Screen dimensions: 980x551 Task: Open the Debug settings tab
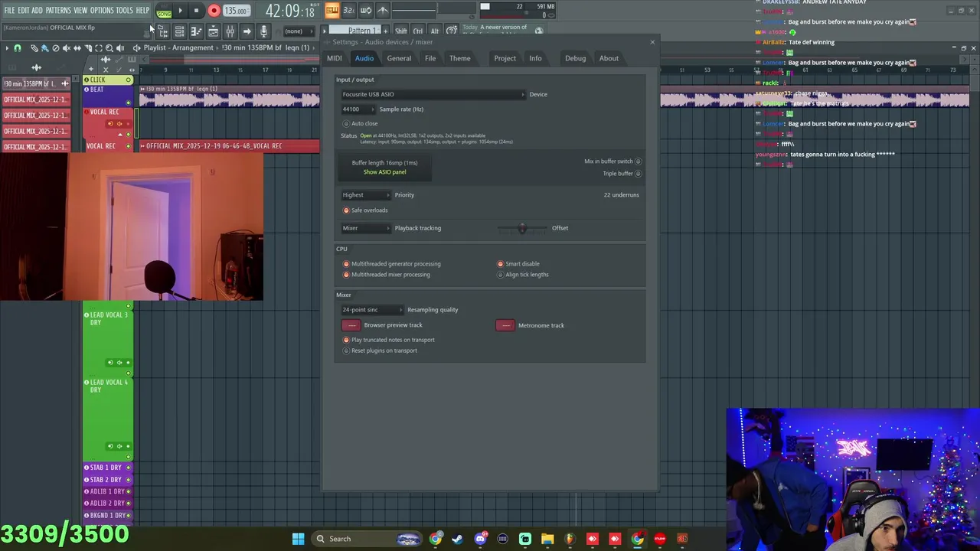pos(575,58)
